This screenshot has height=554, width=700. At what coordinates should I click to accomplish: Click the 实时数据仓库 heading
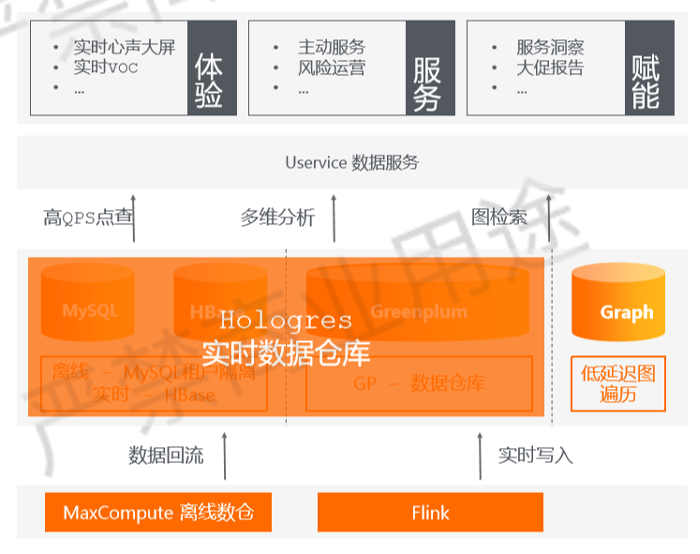tap(286, 353)
